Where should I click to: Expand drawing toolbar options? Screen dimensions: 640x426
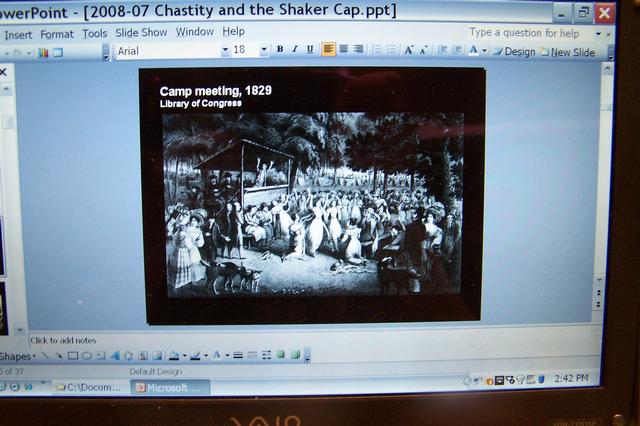(307, 356)
